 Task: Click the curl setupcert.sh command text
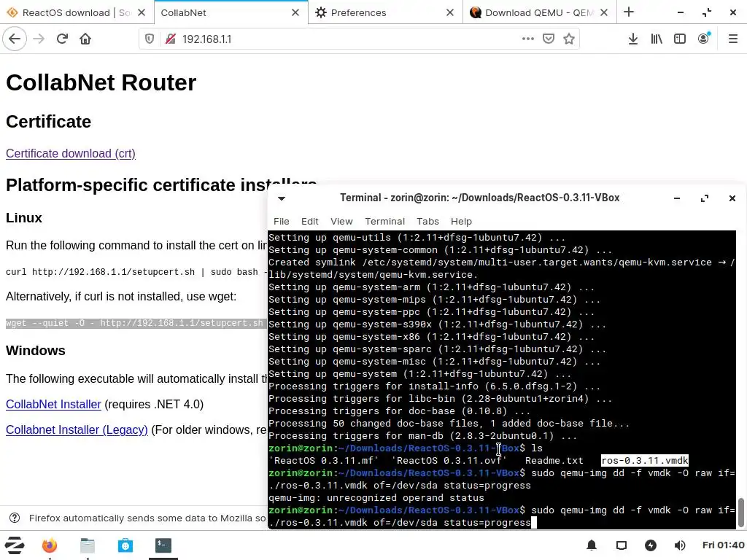[x=136, y=272]
